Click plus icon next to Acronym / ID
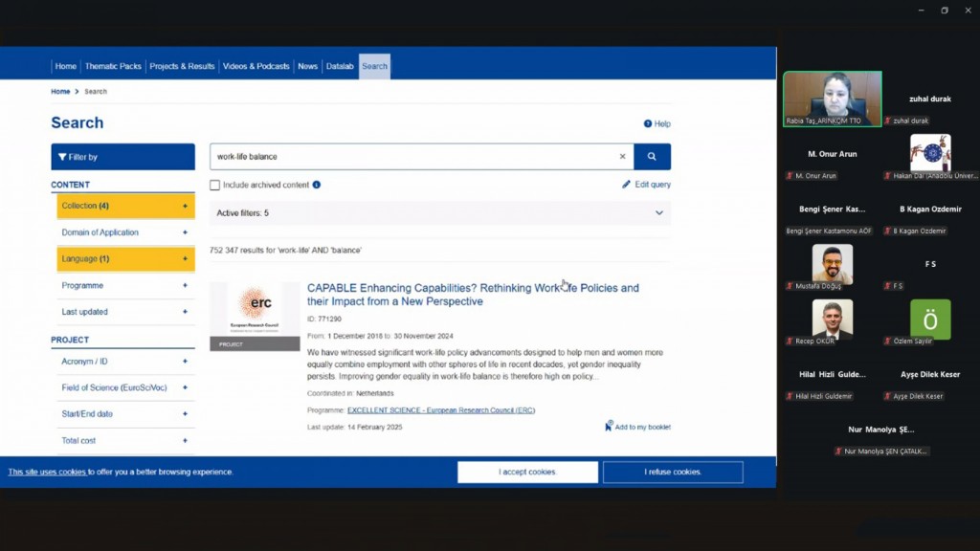This screenshot has width=980, height=551. point(185,361)
